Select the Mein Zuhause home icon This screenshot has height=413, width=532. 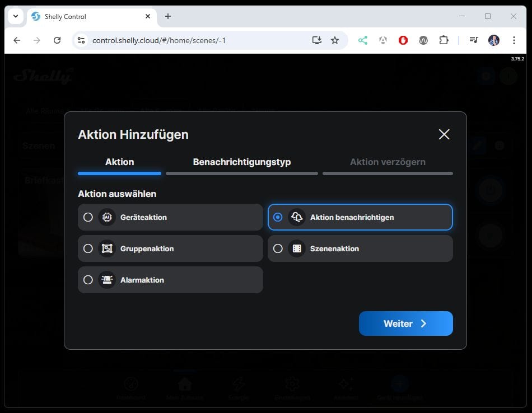(184, 385)
